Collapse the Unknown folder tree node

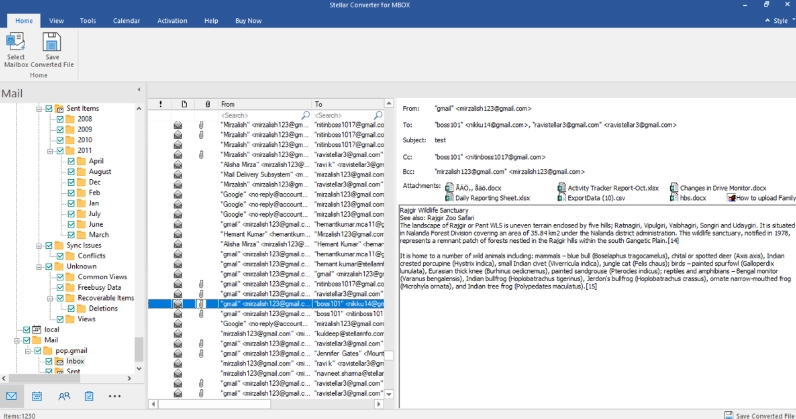click(x=39, y=267)
